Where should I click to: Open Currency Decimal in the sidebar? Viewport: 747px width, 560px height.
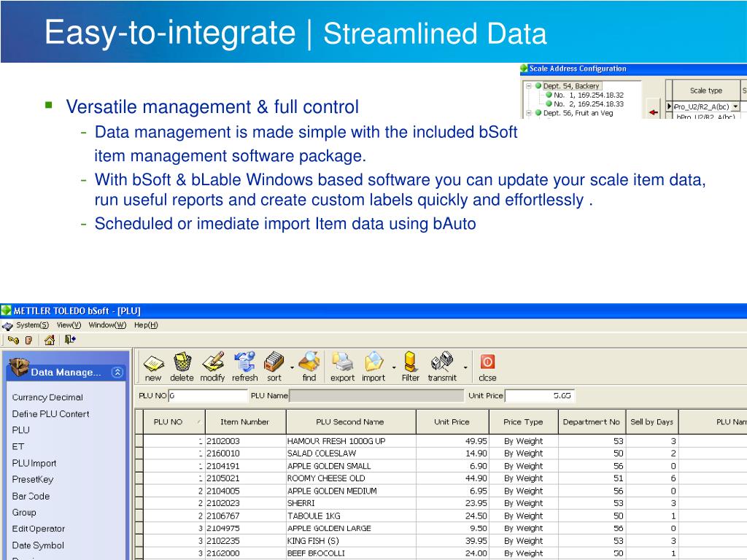(47, 397)
